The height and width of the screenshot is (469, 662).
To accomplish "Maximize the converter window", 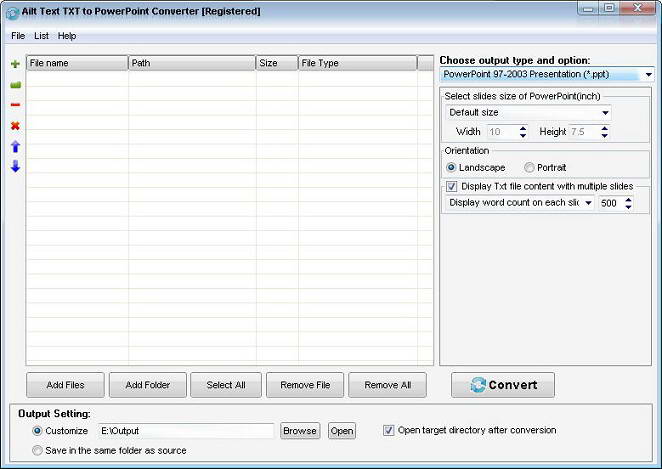I will (x=609, y=8).
